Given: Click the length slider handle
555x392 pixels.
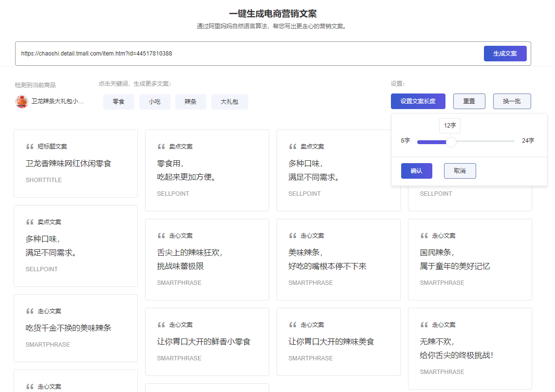Looking at the screenshot, I should 451,142.
